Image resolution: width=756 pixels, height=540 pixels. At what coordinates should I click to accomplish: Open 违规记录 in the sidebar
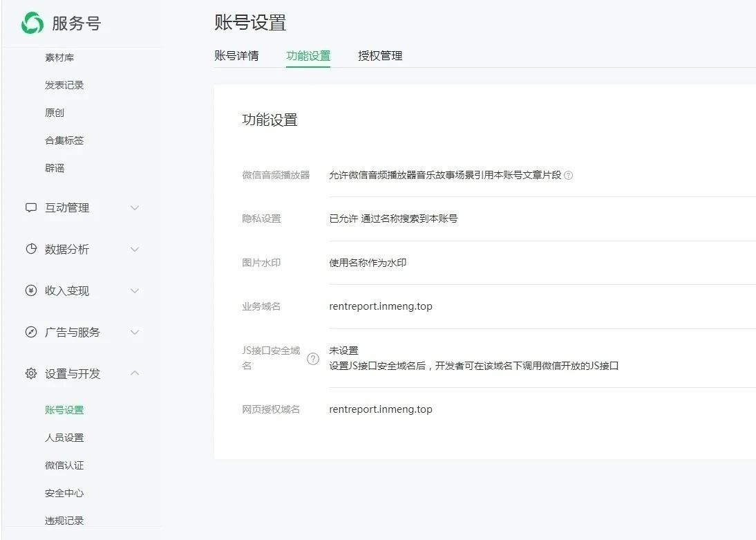(x=64, y=521)
